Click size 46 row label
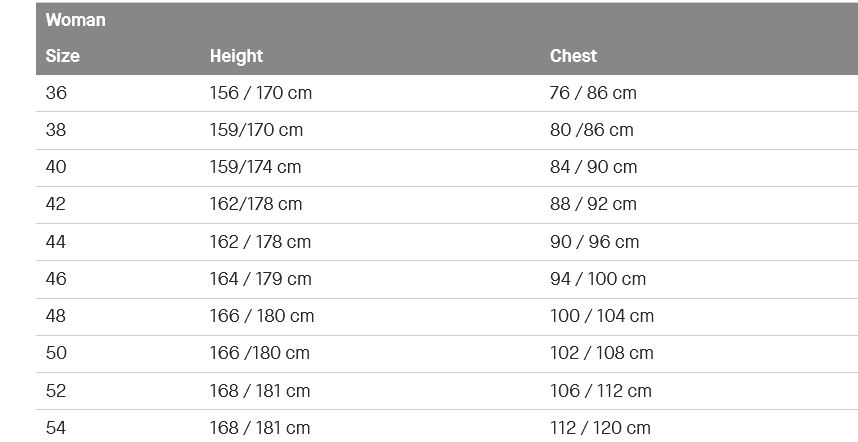858x442 pixels. click(56, 279)
